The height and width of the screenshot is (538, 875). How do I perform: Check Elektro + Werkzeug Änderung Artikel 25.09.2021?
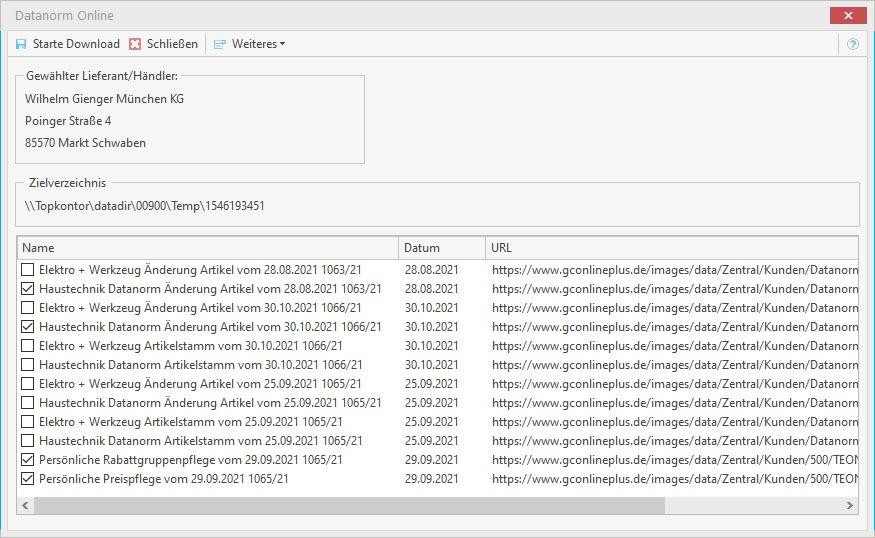(x=27, y=383)
